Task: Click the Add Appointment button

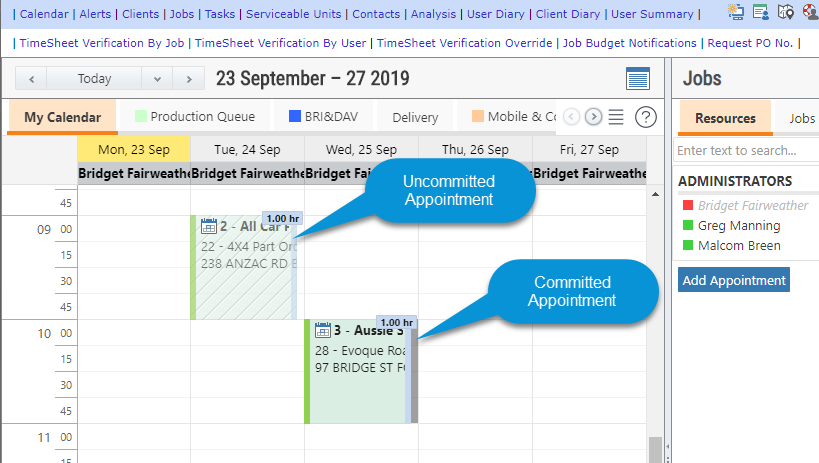Action: tap(734, 280)
